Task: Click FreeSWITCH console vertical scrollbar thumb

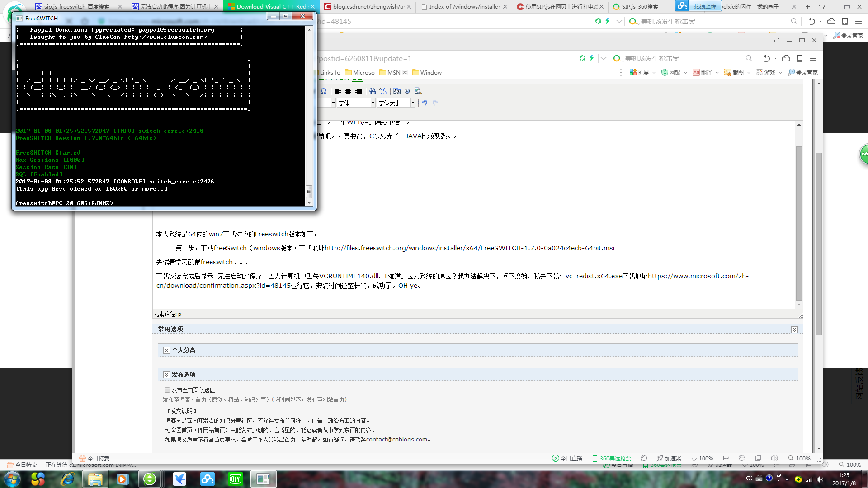Action: click(309, 191)
